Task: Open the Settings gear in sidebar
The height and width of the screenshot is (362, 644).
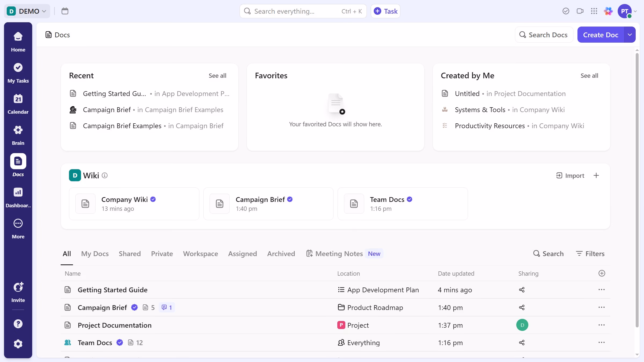Action: (x=18, y=344)
